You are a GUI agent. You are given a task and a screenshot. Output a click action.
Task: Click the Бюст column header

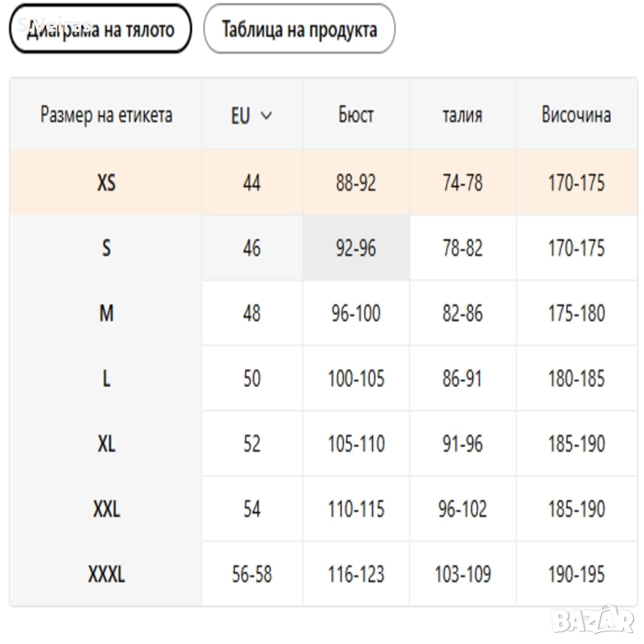[356, 116]
